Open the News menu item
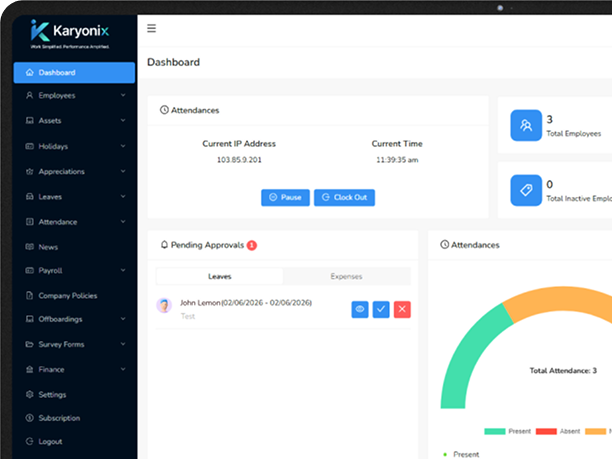The height and width of the screenshot is (459, 612). 74,247
